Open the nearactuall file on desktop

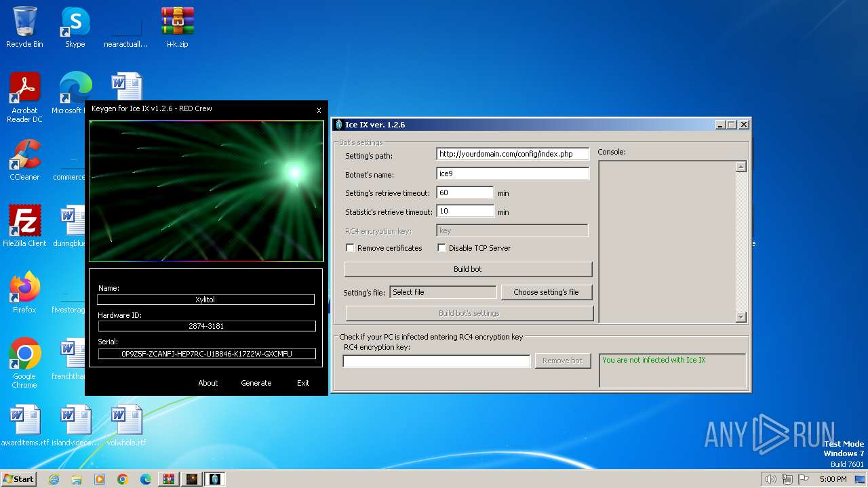[125, 27]
